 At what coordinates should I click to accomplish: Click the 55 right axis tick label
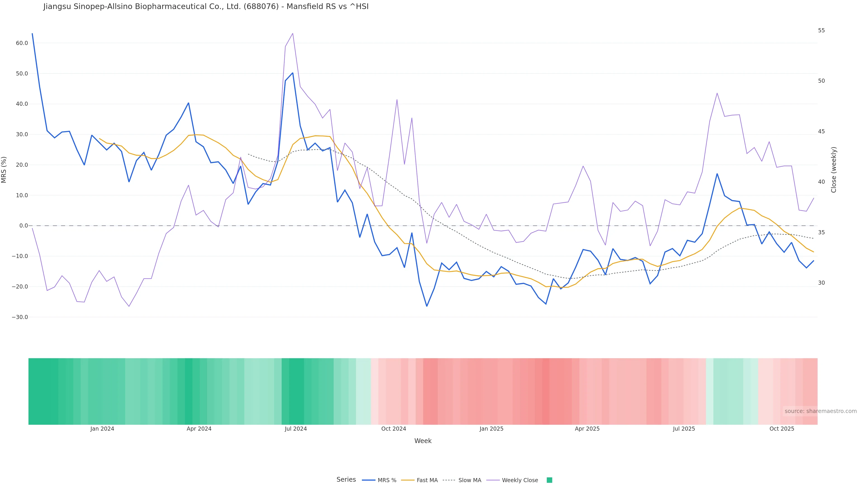point(821,30)
